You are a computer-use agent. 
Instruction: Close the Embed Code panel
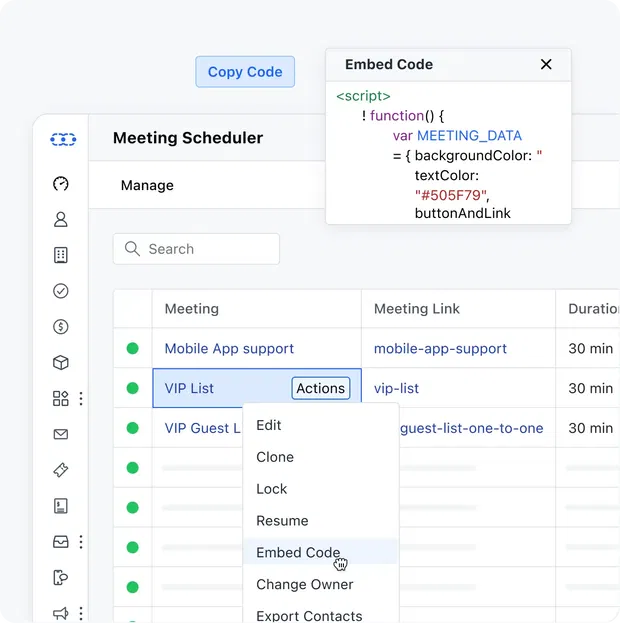(x=546, y=64)
